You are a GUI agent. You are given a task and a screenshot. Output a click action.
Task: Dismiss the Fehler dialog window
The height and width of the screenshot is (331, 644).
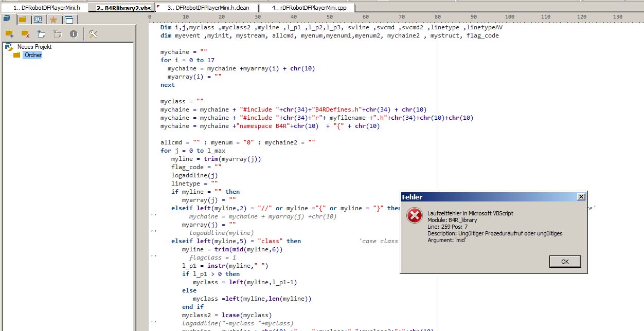point(581,196)
